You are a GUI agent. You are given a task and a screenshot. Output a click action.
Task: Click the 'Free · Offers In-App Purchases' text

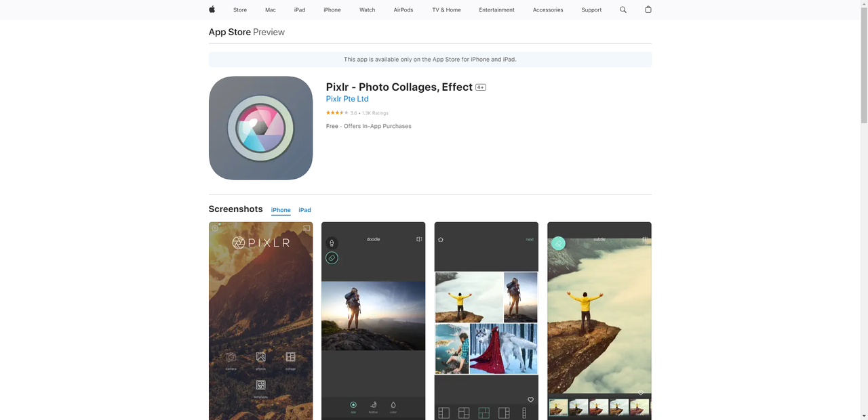[x=369, y=126]
